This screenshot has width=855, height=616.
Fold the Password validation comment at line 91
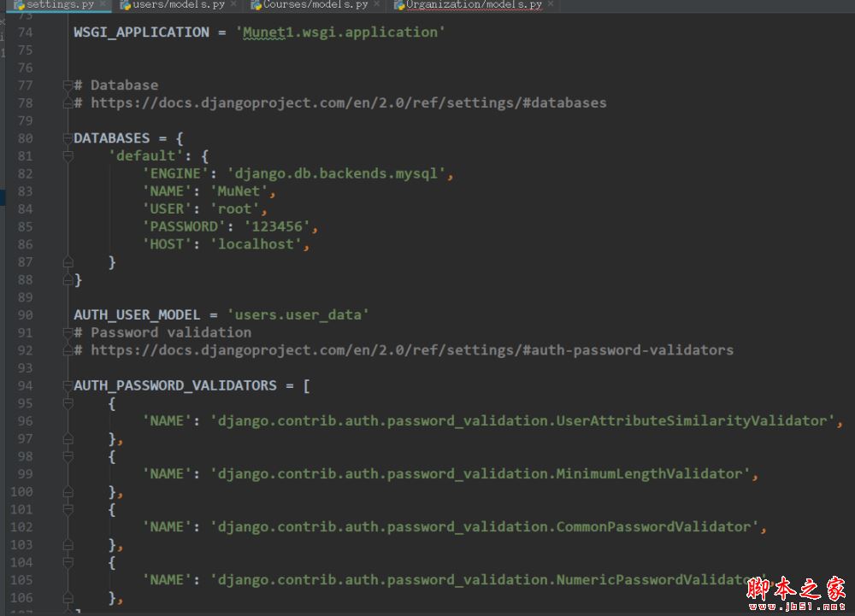(x=68, y=332)
